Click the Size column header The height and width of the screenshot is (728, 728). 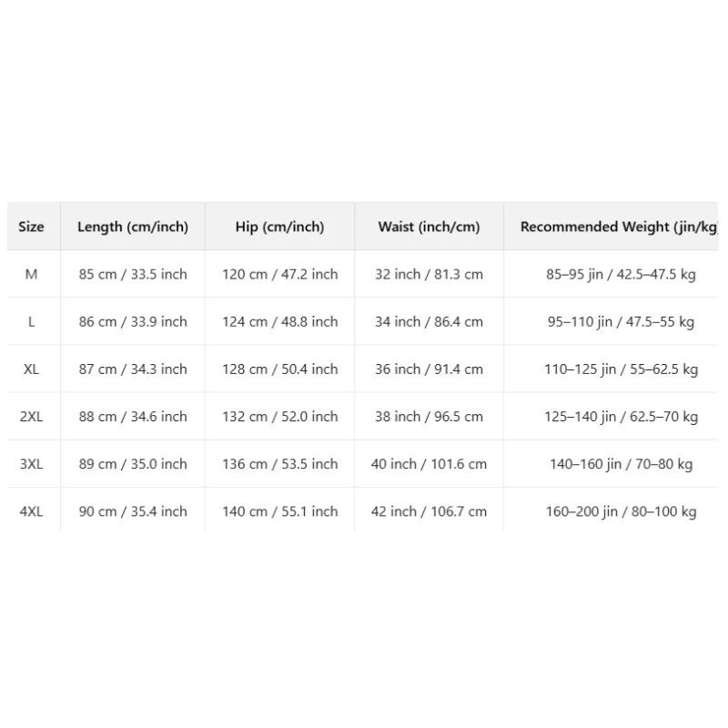tap(31, 227)
